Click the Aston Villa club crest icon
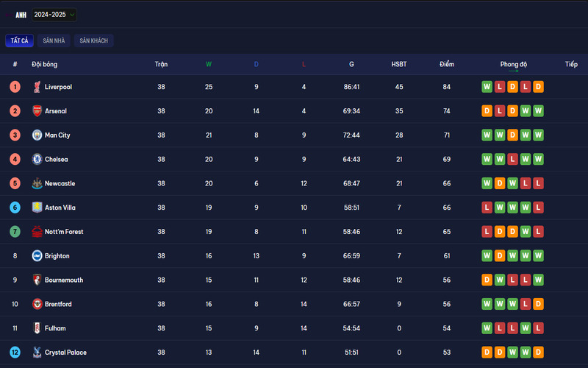This screenshot has height=368, width=588. pos(37,208)
